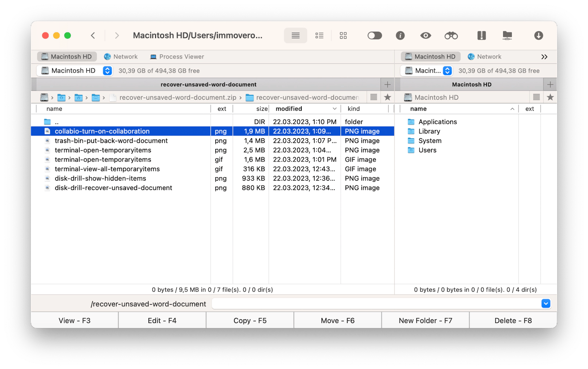
Task: Navigate back with the left chevron arrow
Action: tap(93, 35)
